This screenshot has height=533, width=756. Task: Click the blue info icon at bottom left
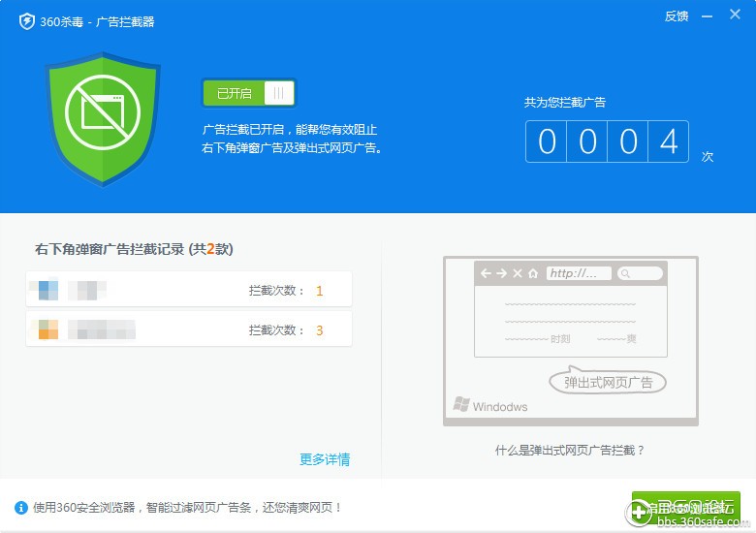tap(21, 508)
